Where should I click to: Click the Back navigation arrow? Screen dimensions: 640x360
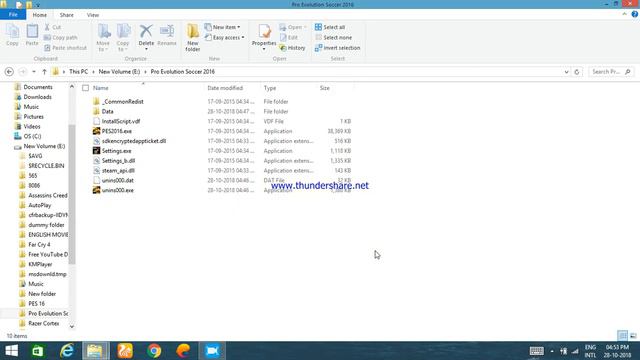(x=9, y=72)
